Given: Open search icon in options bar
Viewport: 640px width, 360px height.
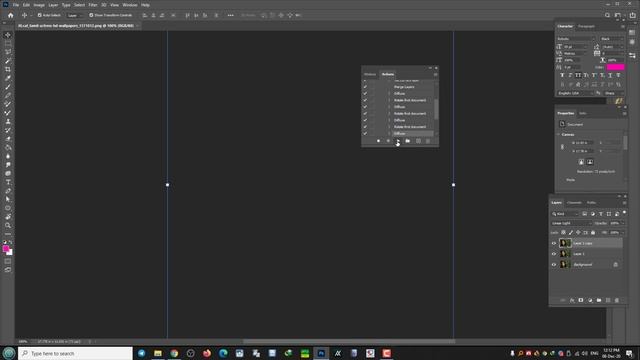Looking at the screenshot, I should [607, 15].
